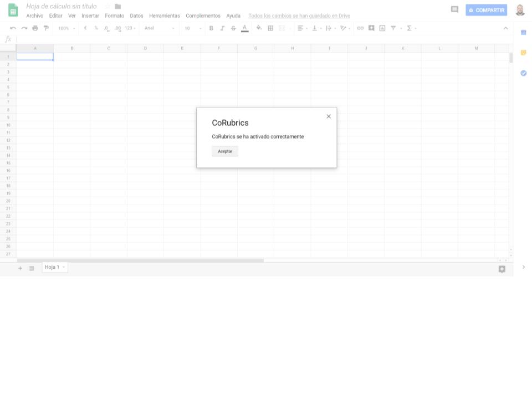
Task: Toggle bold formatting
Action: point(211,28)
